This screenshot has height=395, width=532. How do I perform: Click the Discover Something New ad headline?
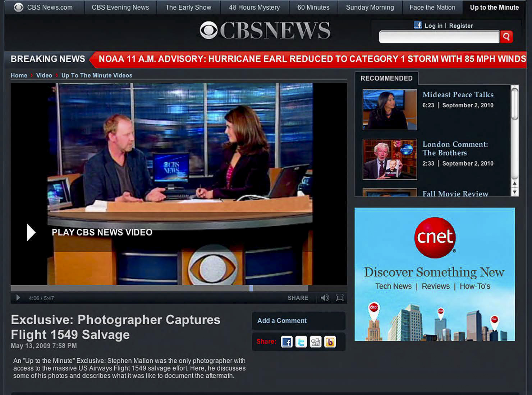click(x=434, y=272)
